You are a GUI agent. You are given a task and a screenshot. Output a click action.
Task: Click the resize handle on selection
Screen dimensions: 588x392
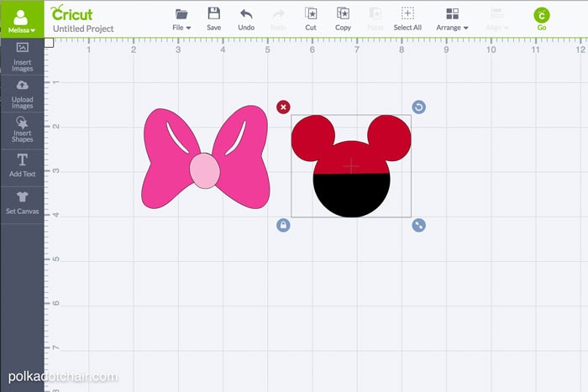(x=418, y=225)
